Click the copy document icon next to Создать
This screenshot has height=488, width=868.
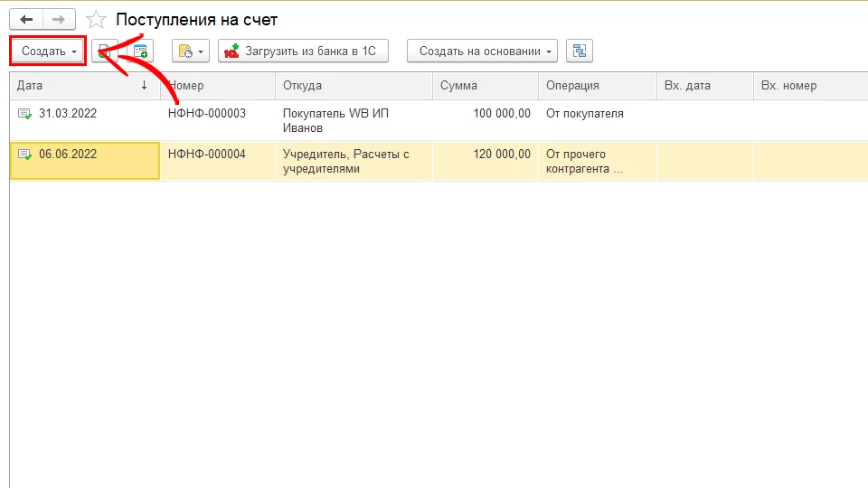[x=105, y=52]
